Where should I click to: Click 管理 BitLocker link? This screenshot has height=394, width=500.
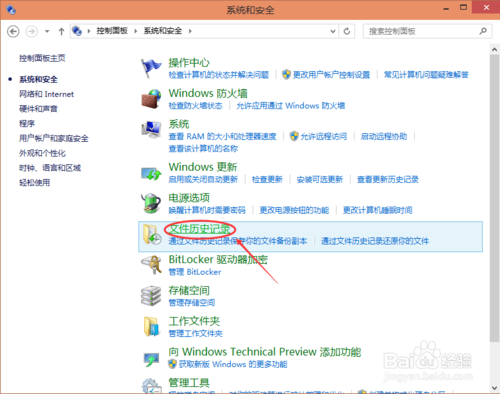[195, 272]
